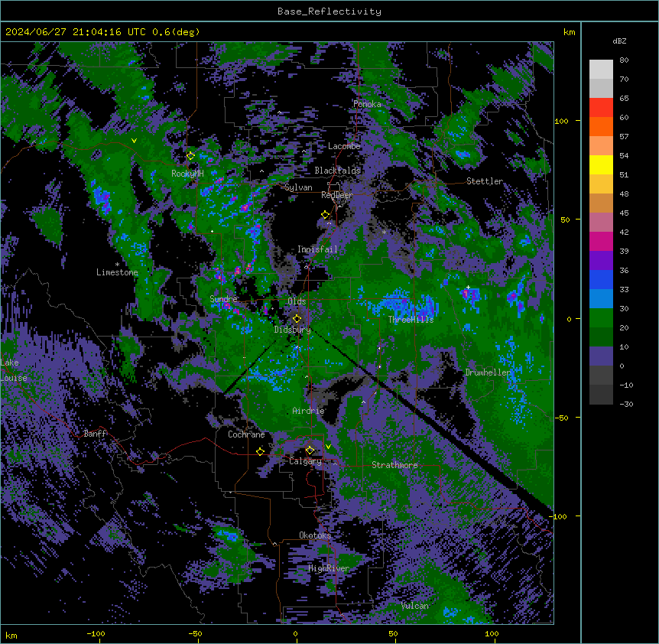The height and width of the screenshot is (644, 659).
Task: Click the Lacombe city label
Action: (344, 146)
